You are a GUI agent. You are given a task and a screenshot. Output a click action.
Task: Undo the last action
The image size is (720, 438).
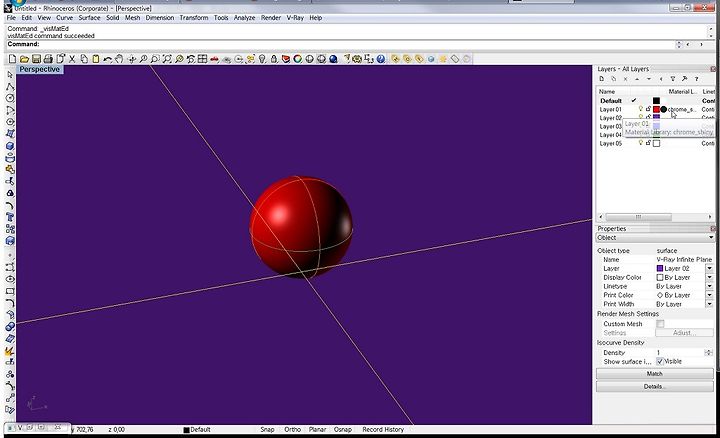(x=107, y=59)
